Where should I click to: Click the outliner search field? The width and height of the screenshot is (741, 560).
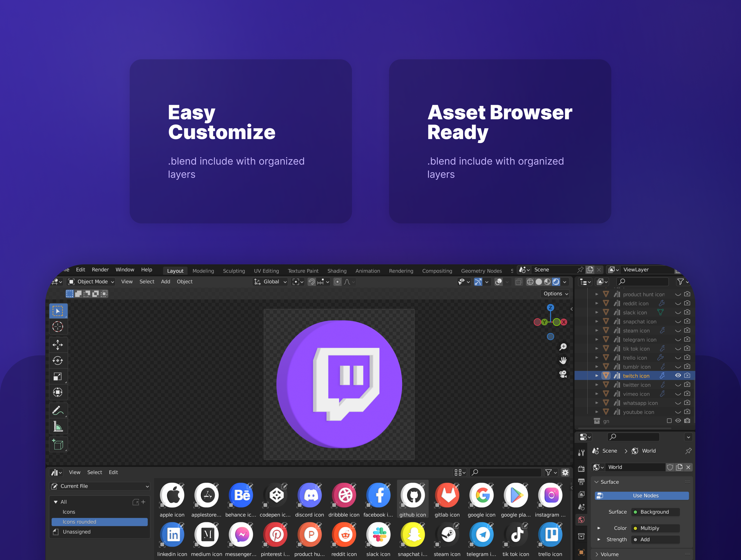point(643,281)
